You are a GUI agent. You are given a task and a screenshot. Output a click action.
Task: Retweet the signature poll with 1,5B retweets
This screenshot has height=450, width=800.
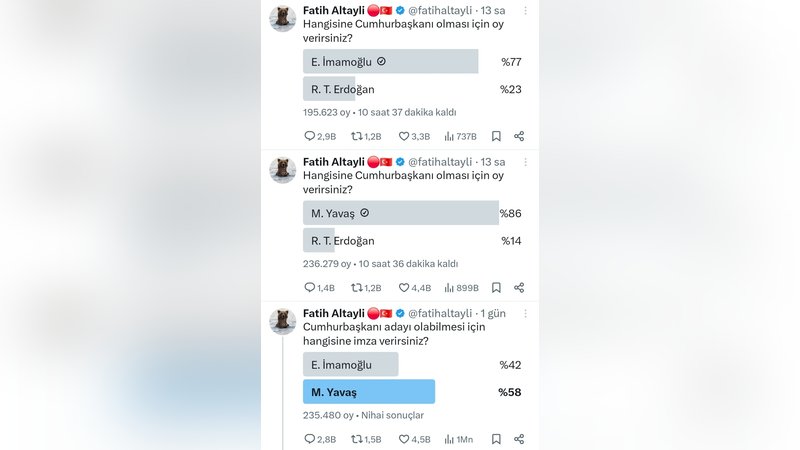(x=356, y=439)
